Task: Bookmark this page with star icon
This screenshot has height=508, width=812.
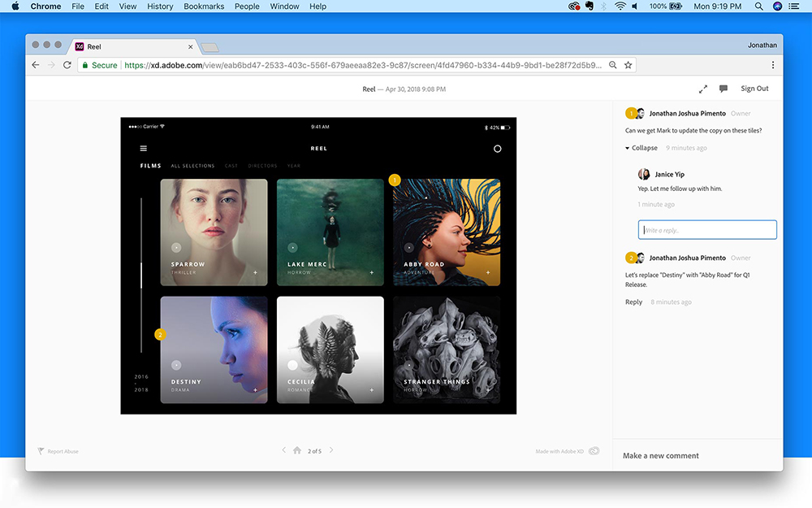Action: (628, 65)
